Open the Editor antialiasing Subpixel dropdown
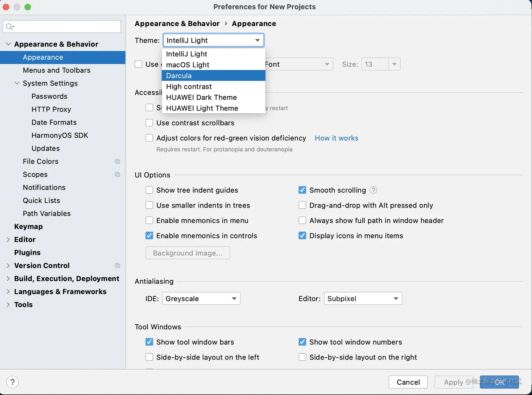Viewport: 532px width, 395px height. pos(363,299)
